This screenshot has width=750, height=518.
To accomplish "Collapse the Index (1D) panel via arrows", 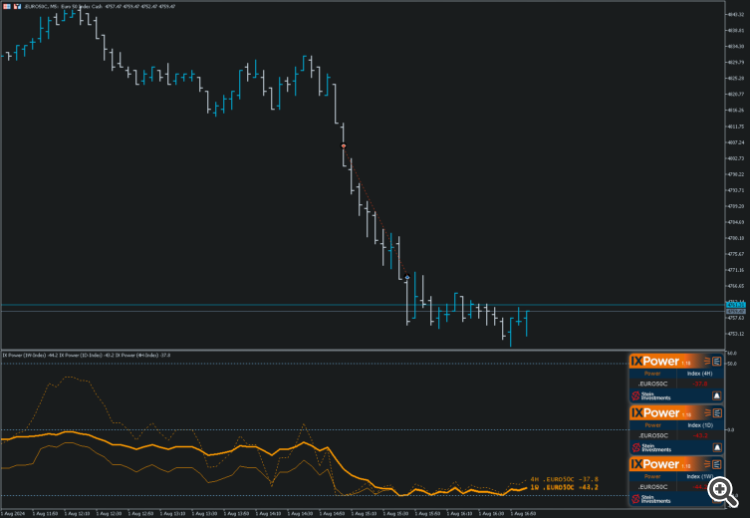I will coord(707,413).
